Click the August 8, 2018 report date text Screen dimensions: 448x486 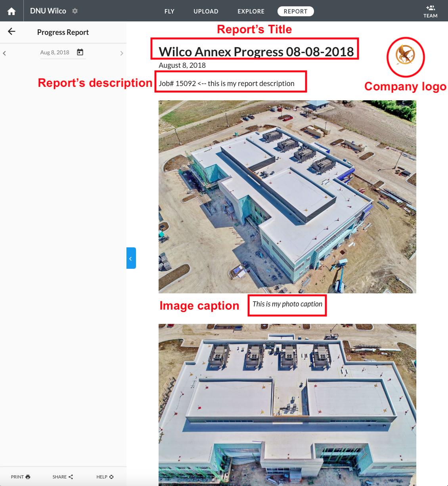point(182,65)
